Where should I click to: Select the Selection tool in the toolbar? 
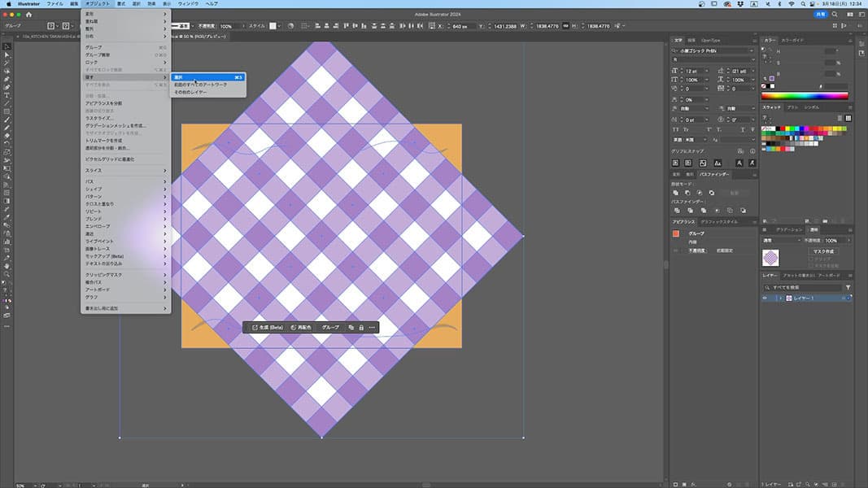[7, 47]
